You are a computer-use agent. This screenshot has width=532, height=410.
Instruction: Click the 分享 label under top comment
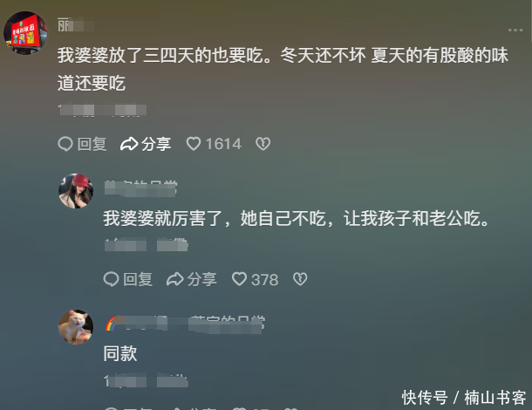pos(156,144)
